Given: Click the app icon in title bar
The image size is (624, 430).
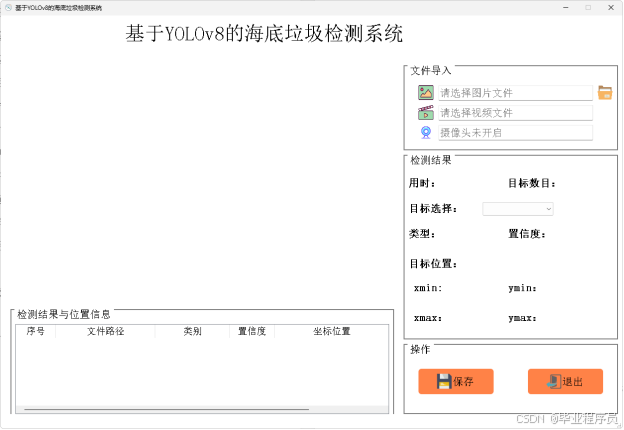Looking at the screenshot, I should click(8, 8).
